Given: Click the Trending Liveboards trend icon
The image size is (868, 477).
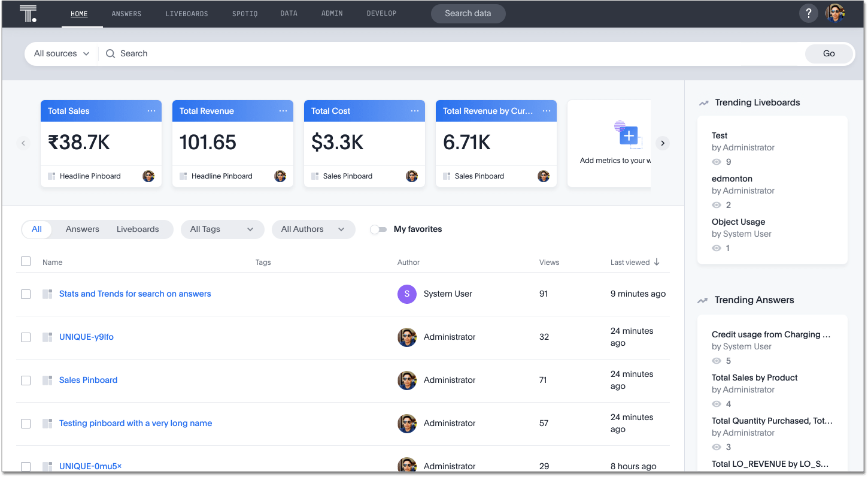Looking at the screenshot, I should click(703, 102).
